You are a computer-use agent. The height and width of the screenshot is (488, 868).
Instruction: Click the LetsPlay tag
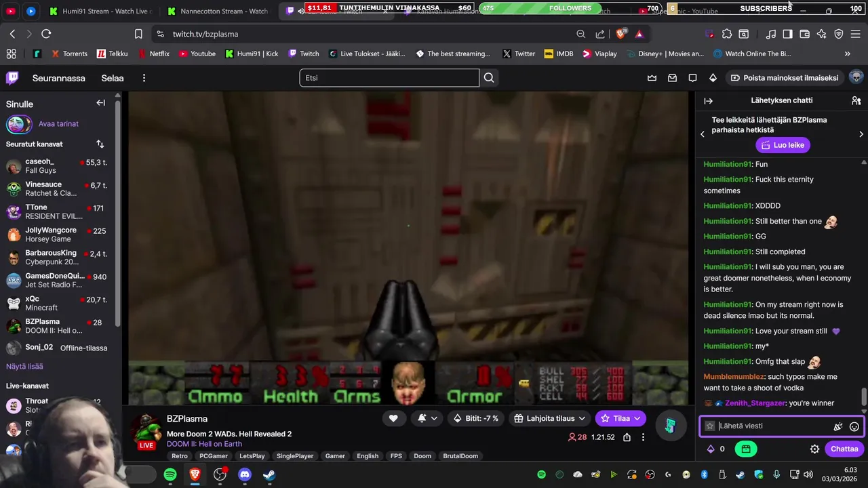click(x=252, y=456)
